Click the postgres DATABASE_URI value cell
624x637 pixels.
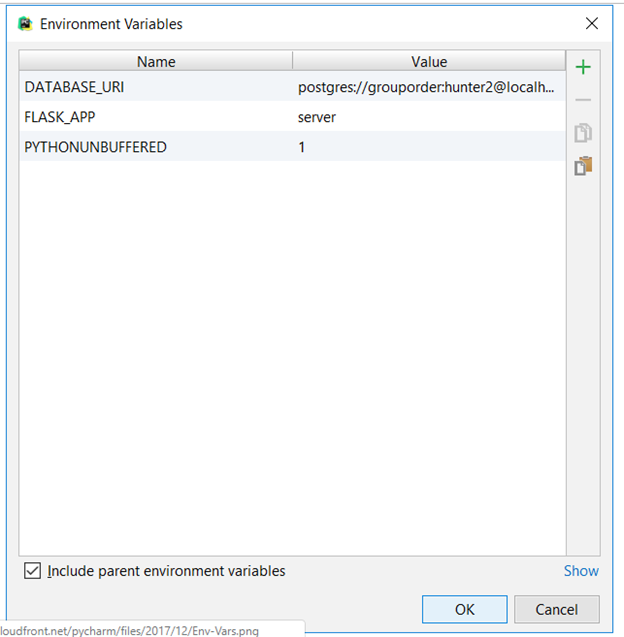click(425, 87)
